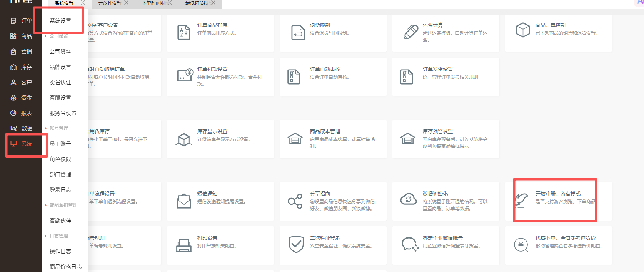644x272 pixels.
Task: Close the 系统设置 tab
Action: click(x=83, y=3)
